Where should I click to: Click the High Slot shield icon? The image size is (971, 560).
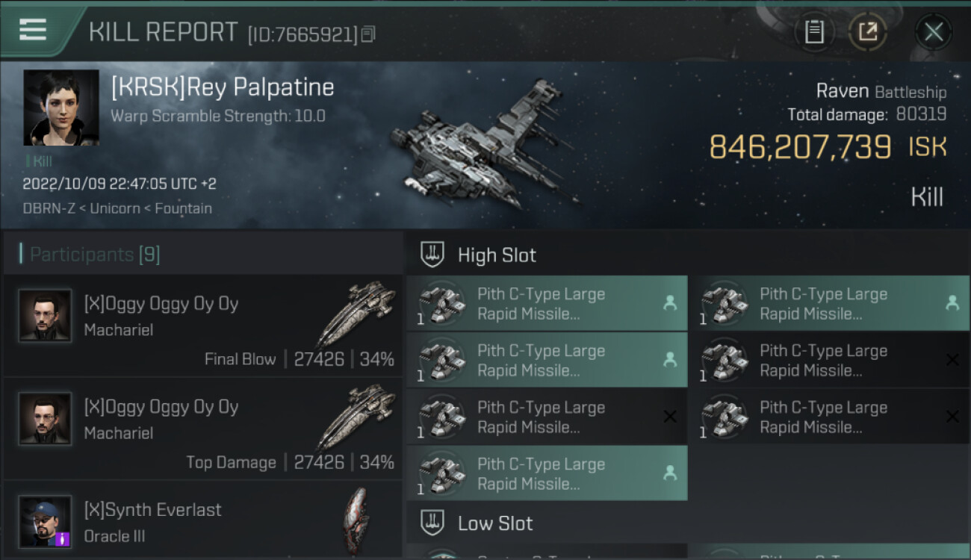pos(432,255)
